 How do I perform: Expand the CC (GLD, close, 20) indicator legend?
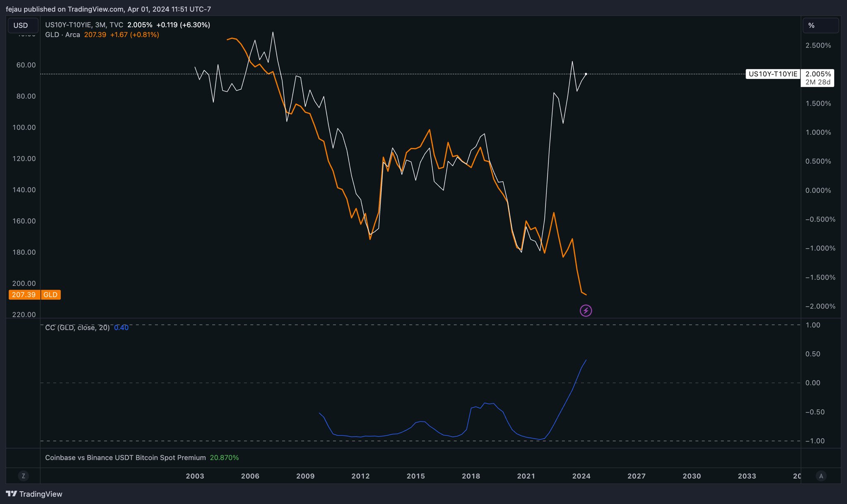(77, 327)
